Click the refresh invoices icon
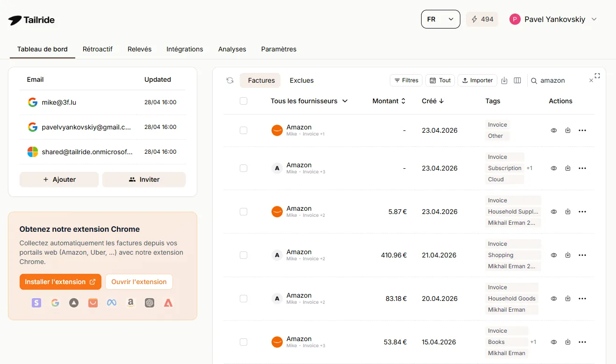This screenshot has height=364, width=616. click(x=229, y=80)
